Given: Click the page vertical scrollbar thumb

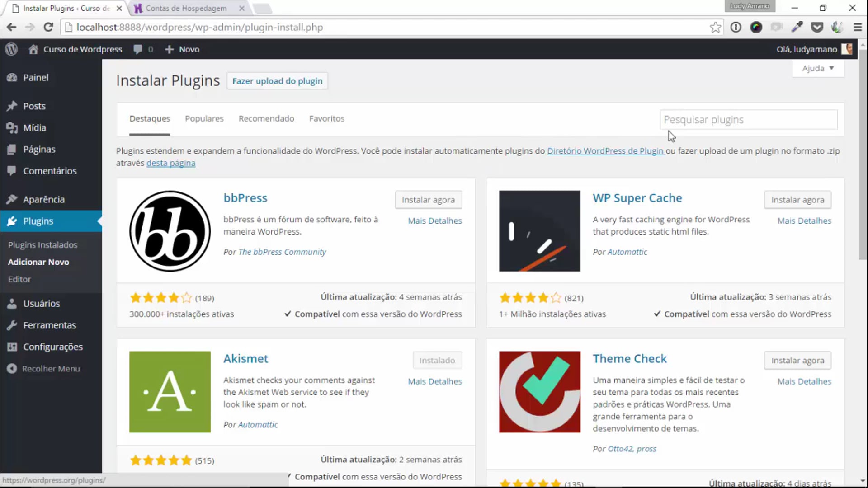Looking at the screenshot, I should click(863, 154).
